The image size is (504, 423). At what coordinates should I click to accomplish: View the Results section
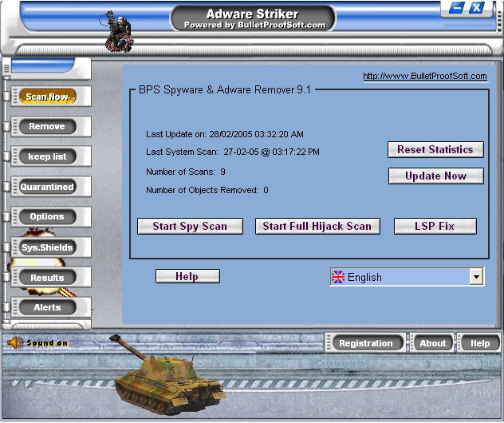click(48, 277)
